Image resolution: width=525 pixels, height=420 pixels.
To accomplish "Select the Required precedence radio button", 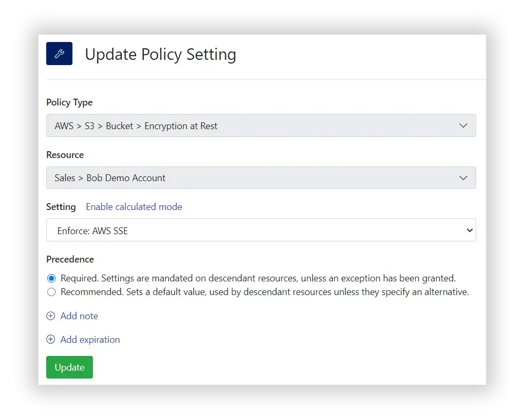I will point(51,278).
